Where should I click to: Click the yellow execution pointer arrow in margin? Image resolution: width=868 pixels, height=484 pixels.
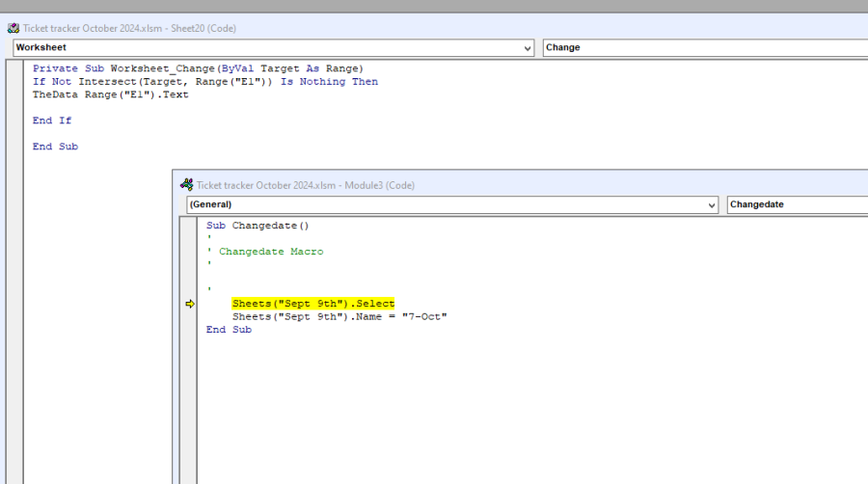[x=190, y=304]
